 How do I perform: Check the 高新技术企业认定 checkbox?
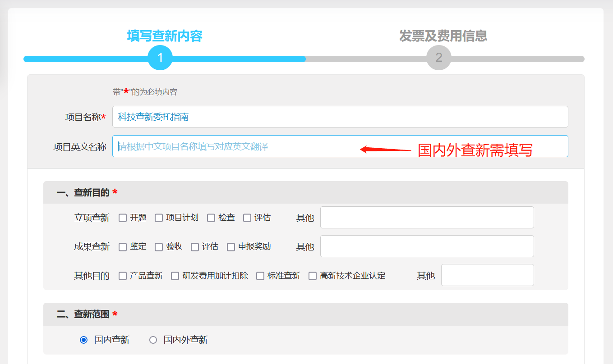coord(313,276)
